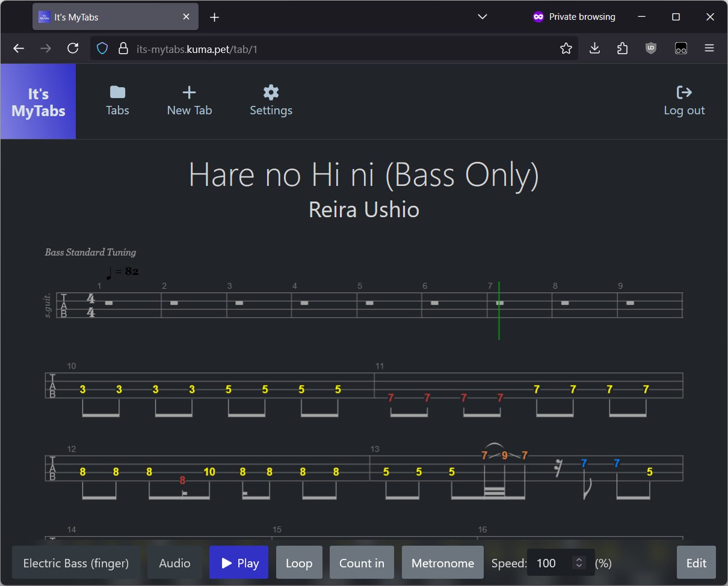Click the uBlock shield extension icon

point(651,49)
